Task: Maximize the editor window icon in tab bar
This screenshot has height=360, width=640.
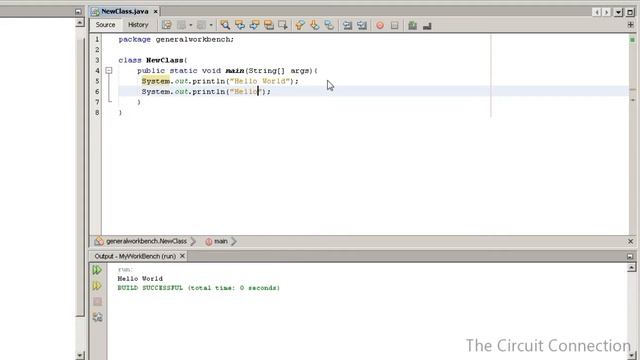Action: 630,12
